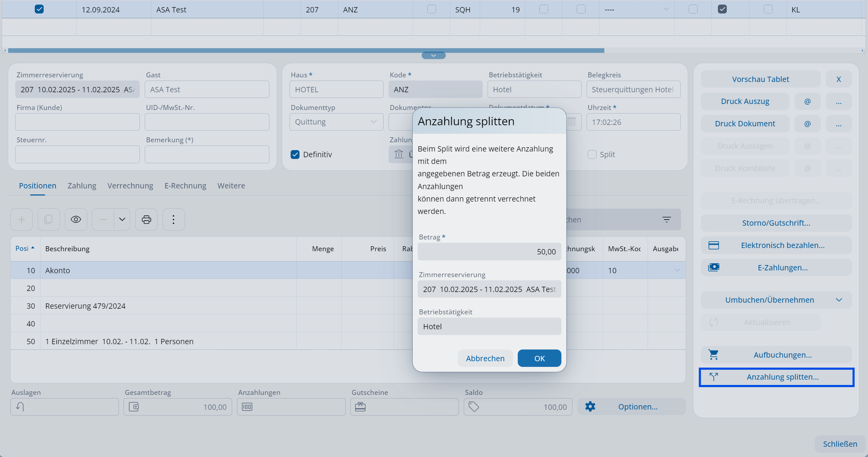This screenshot has width=868, height=457.
Task: Uncheck the first column checkbox in ASA Test row
Action: pyautogui.click(x=39, y=9)
